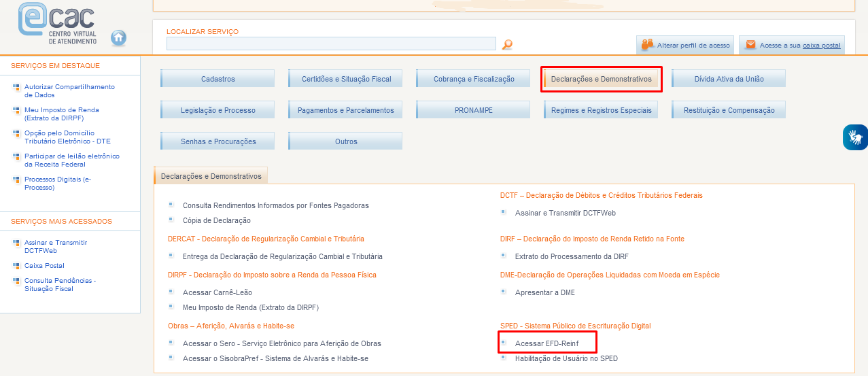This screenshot has width=868, height=376.
Task: Open Cobrança e Fiscalização category
Action: (473, 79)
